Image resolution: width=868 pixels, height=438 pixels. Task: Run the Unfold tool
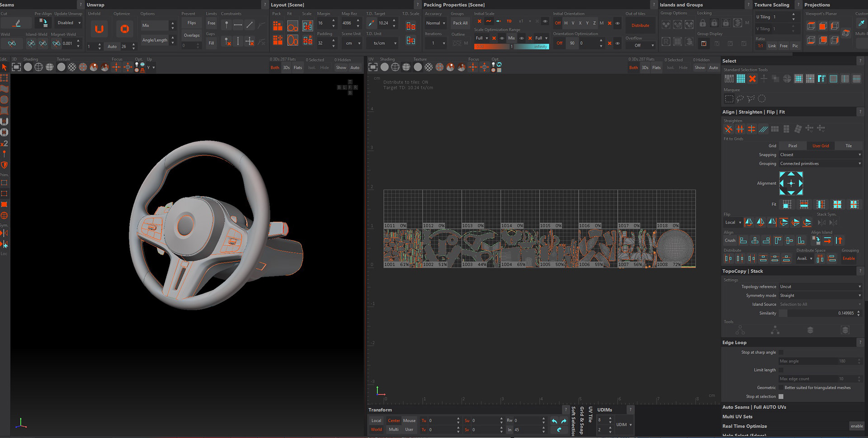pos(99,29)
